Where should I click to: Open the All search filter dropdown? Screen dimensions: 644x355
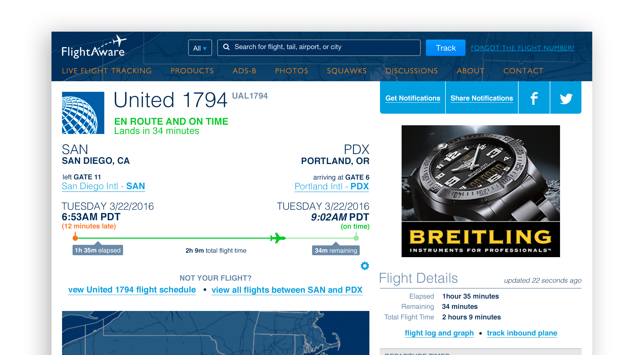pos(200,48)
